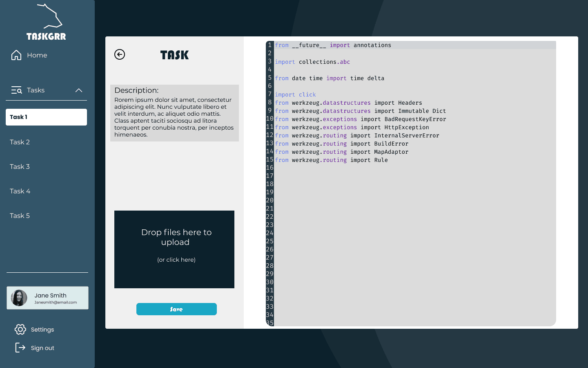
Task: Click the Sign out arrow icon
Action: click(x=20, y=348)
